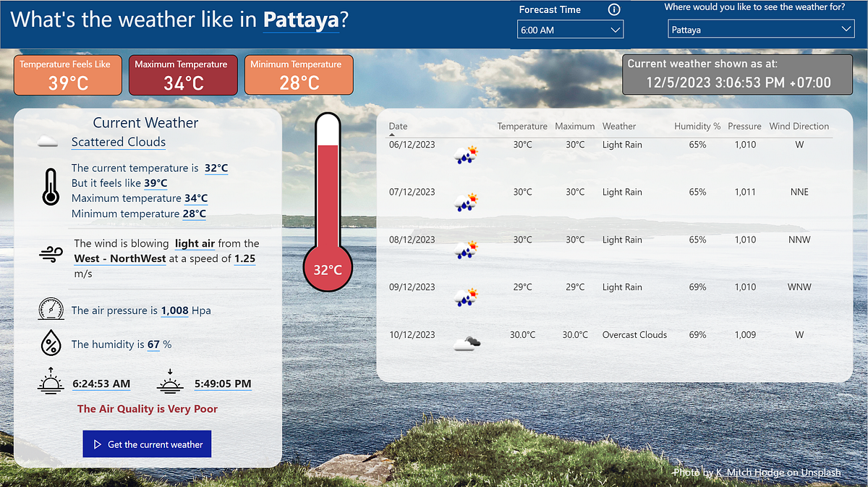Select the Minimum Temperature 28°C header card
This screenshot has width=868, height=487.
click(299, 75)
